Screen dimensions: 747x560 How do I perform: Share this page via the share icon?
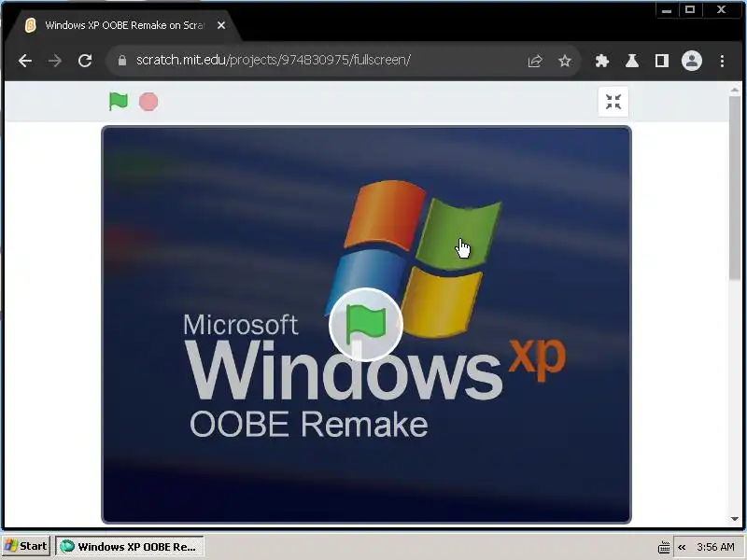click(535, 61)
